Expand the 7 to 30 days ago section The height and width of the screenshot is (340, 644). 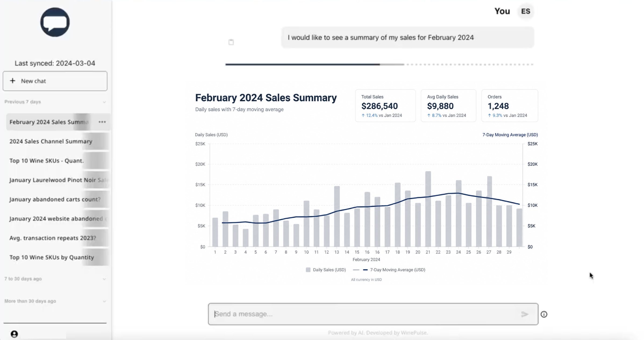[x=104, y=279]
